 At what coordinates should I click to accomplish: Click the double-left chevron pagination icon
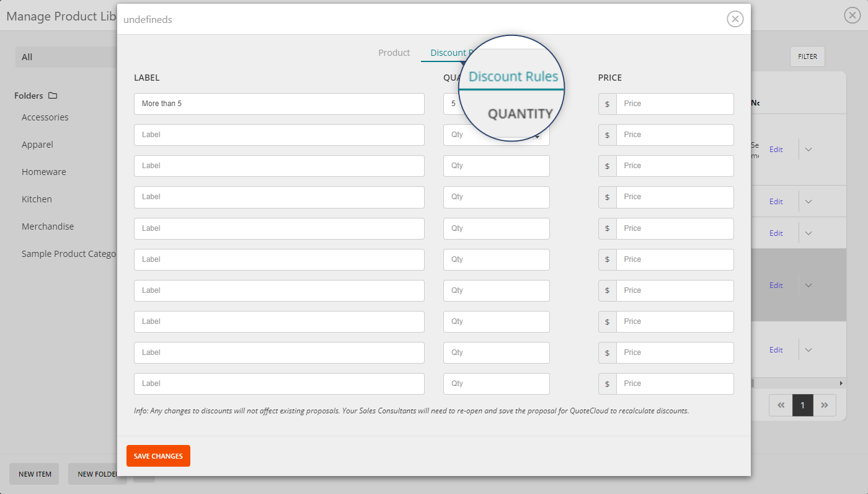[780, 405]
